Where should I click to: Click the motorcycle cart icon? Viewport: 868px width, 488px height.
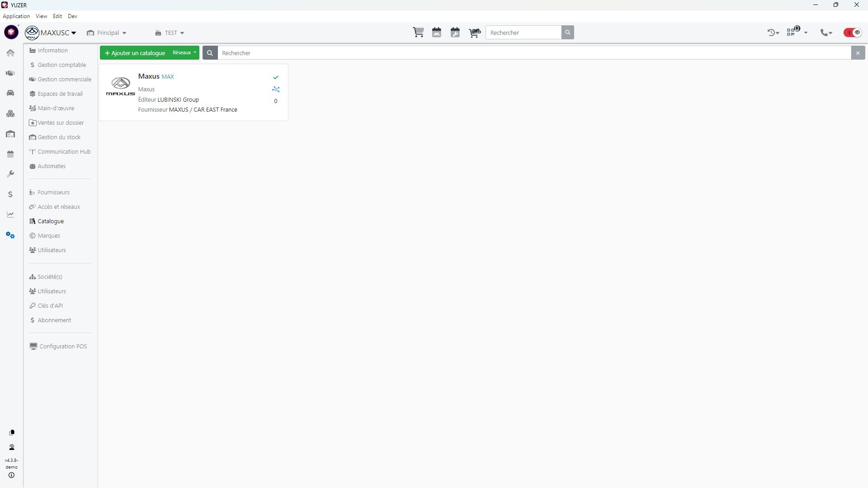474,33
